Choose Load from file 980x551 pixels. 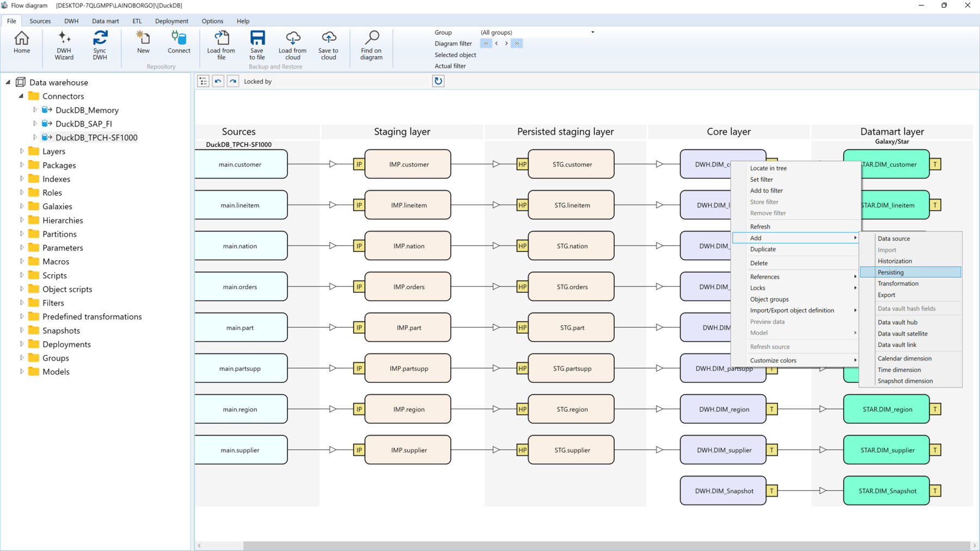(221, 45)
